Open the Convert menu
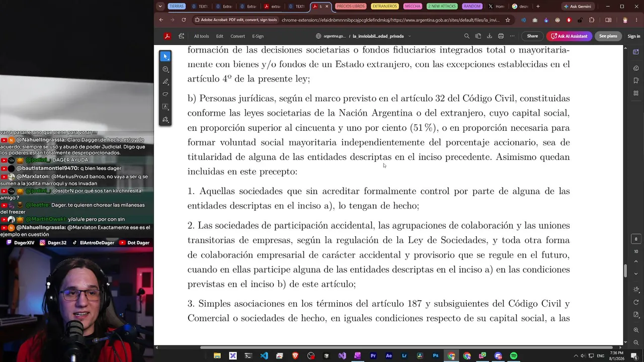The height and width of the screenshot is (362, 644). (x=237, y=36)
